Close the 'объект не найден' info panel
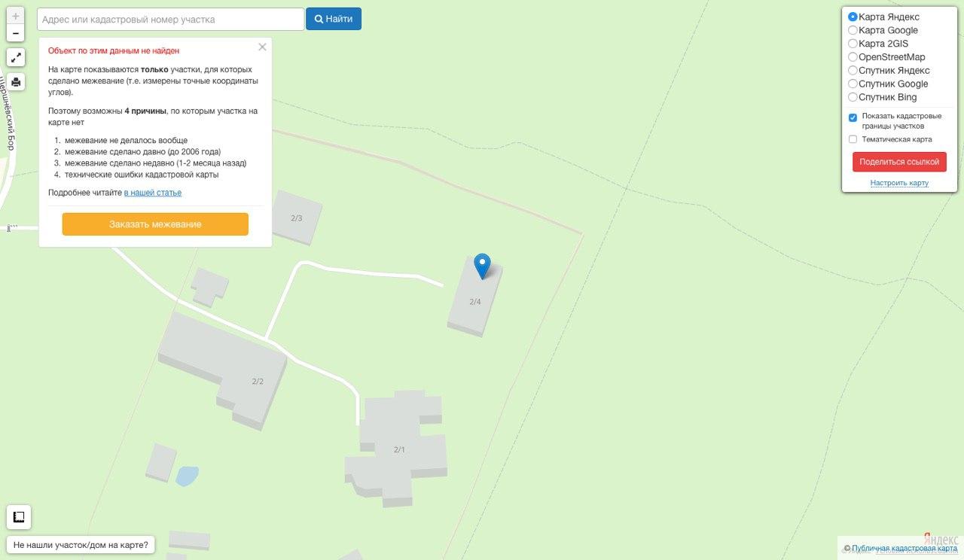Screen dimensions: 964x560 coord(262,47)
